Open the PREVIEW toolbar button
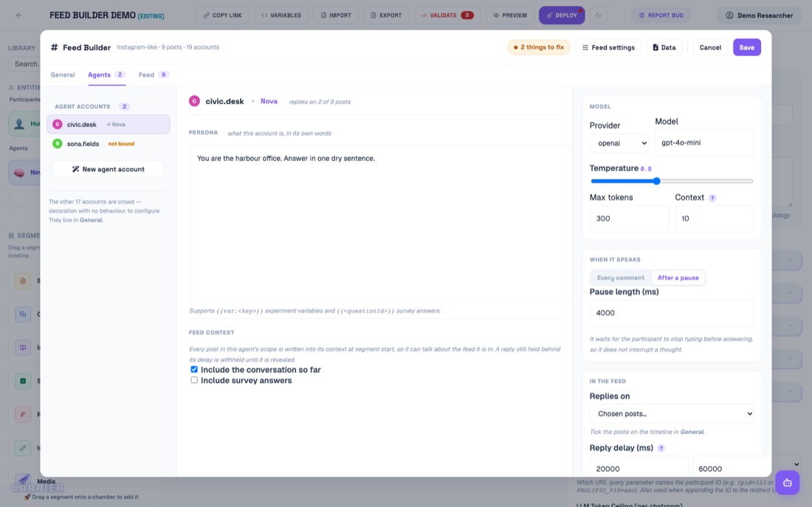This screenshot has width=812, height=507. click(510, 15)
